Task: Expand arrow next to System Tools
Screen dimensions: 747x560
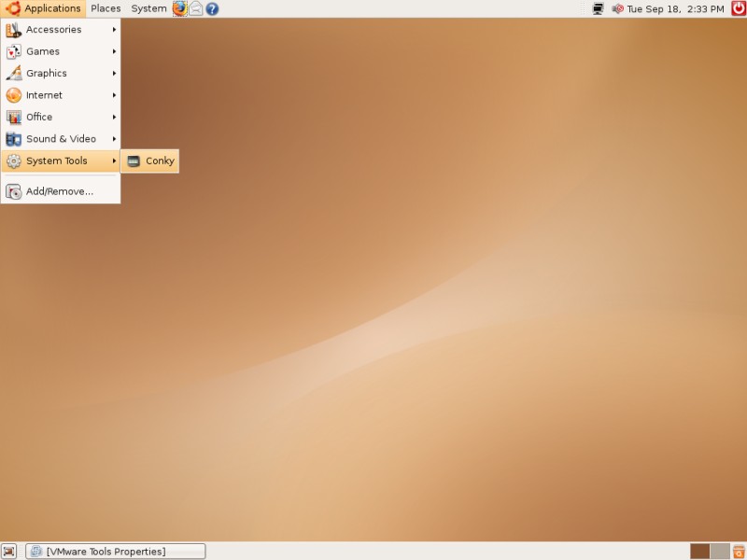Action: [x=114, y=161]
